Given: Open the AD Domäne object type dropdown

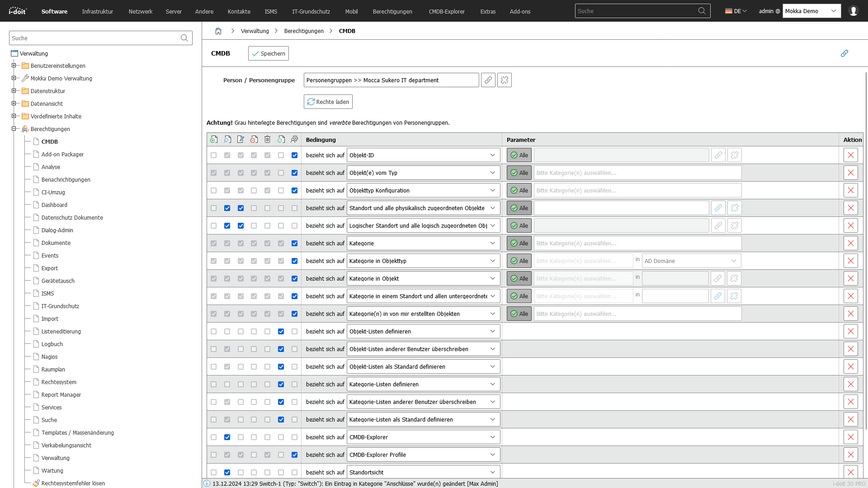Looking at the screenshot, I should (692, 261).
